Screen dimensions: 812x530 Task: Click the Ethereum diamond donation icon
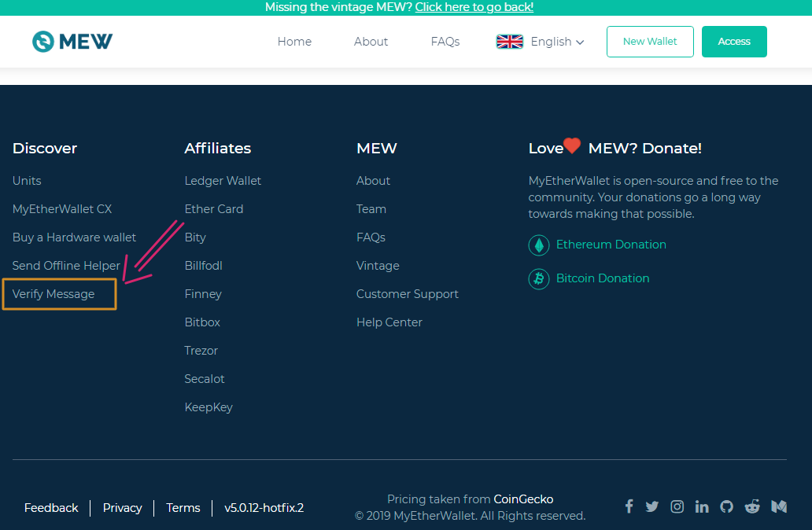(x=538, y=245)
